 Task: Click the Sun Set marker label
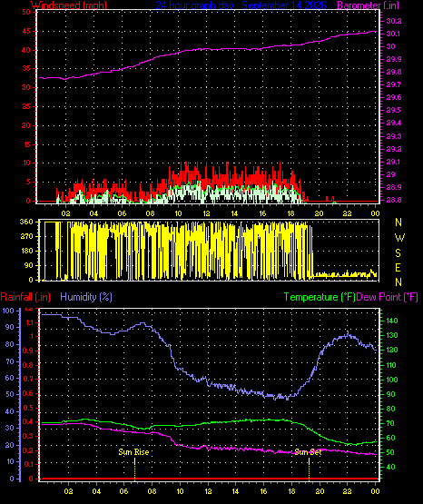tap(308, 452)
